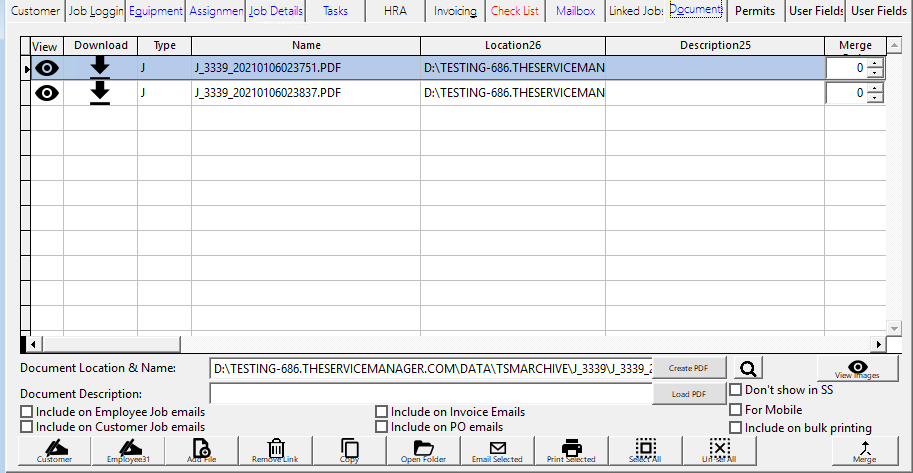Switch to the Mailbox tab
Image resolution: width=913 pixels, height=473 pixels.
pos(575,11)
